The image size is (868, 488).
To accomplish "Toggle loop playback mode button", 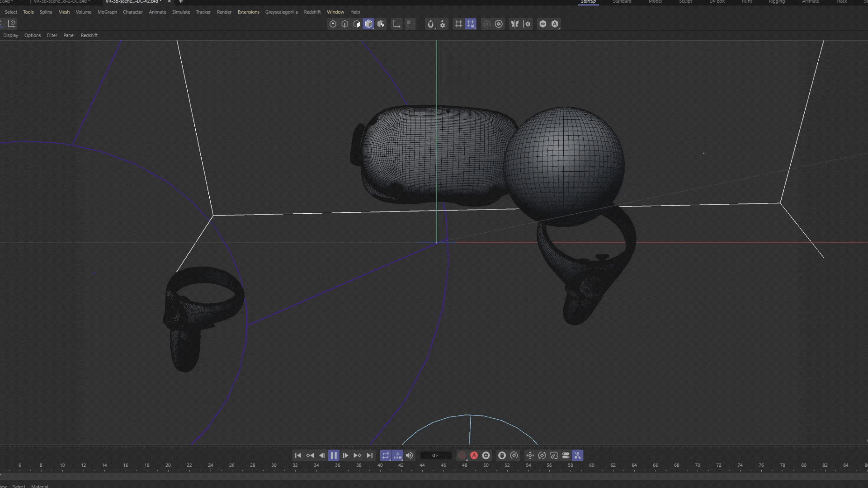I will coord(386,455).
